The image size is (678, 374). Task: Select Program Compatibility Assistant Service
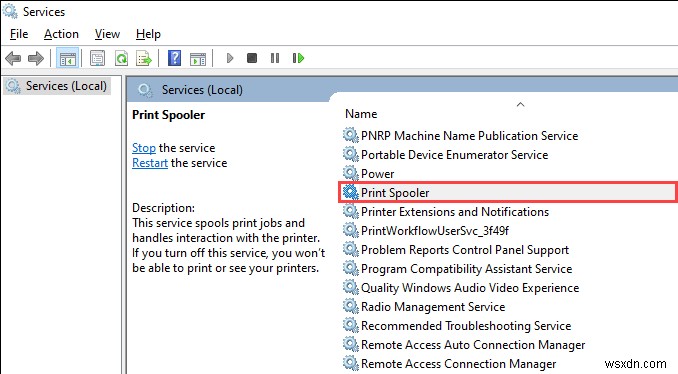click(x=458, y=269)
